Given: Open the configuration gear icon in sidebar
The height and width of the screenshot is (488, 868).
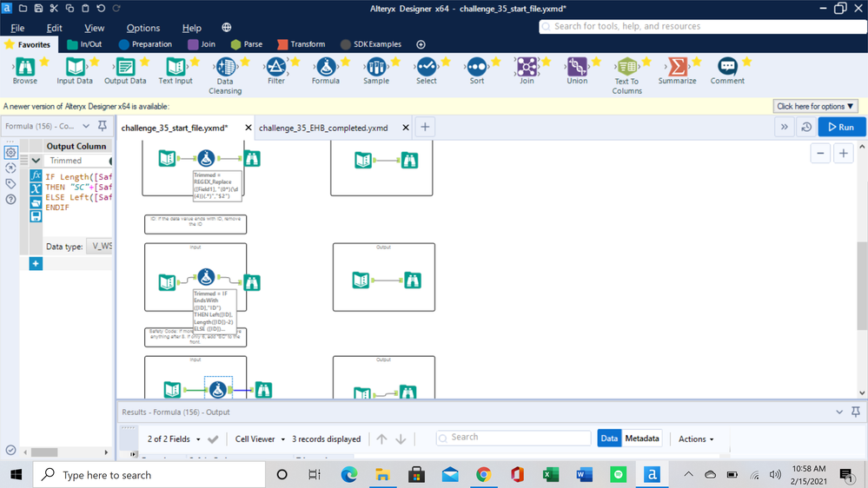Looking at the screenshot, I should (10, 152).
